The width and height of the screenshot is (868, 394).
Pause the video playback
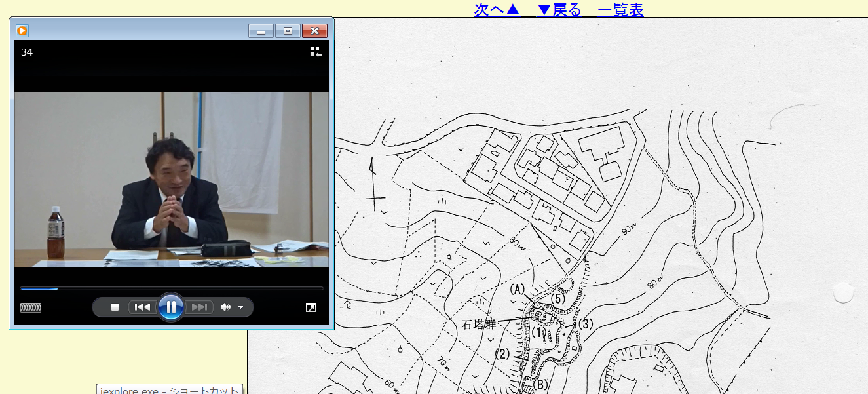point(170,307)
